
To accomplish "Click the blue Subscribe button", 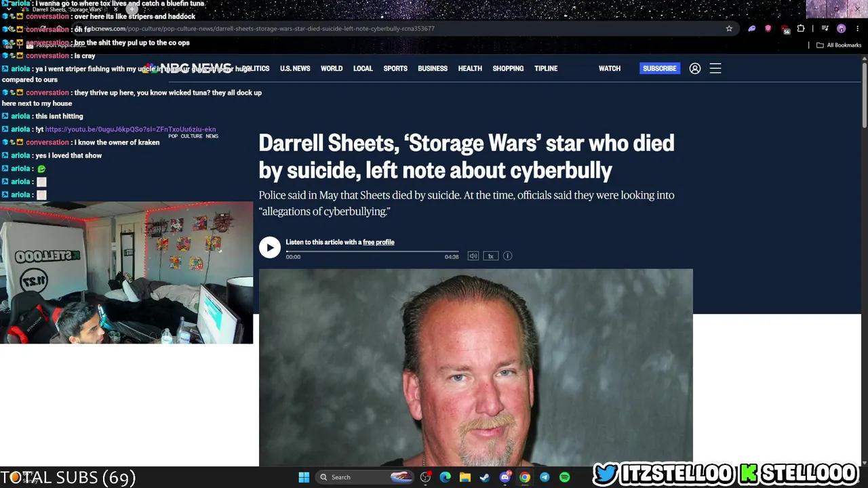I will coord(660,68).
